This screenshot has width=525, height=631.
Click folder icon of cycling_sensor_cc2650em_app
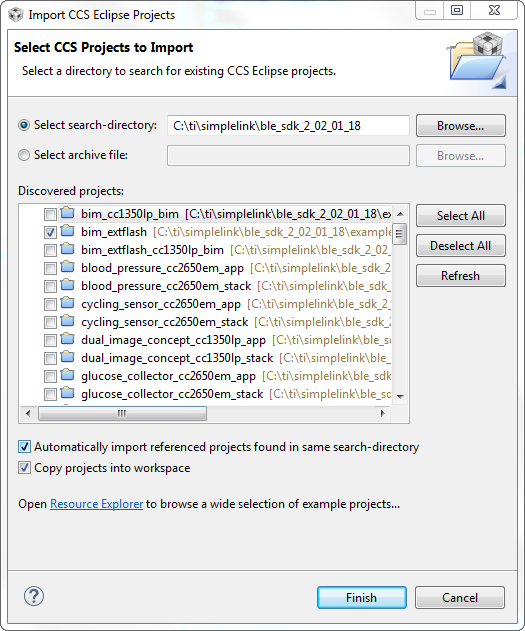click(67, 303)
